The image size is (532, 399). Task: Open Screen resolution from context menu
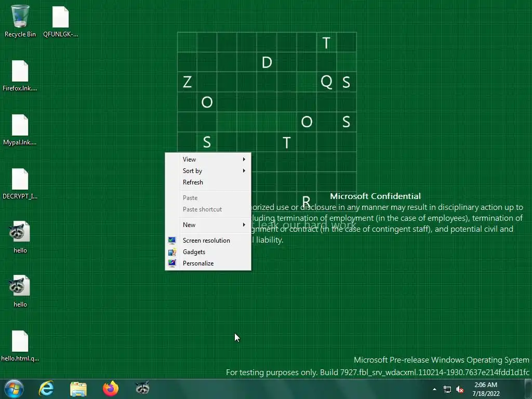(208, 241)
